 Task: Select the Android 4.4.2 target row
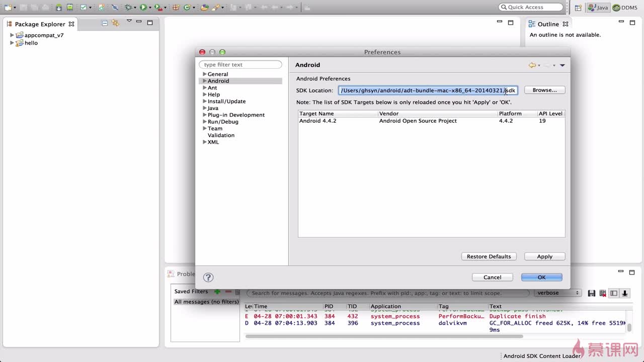pyautogui.click(x=431, y=121)
